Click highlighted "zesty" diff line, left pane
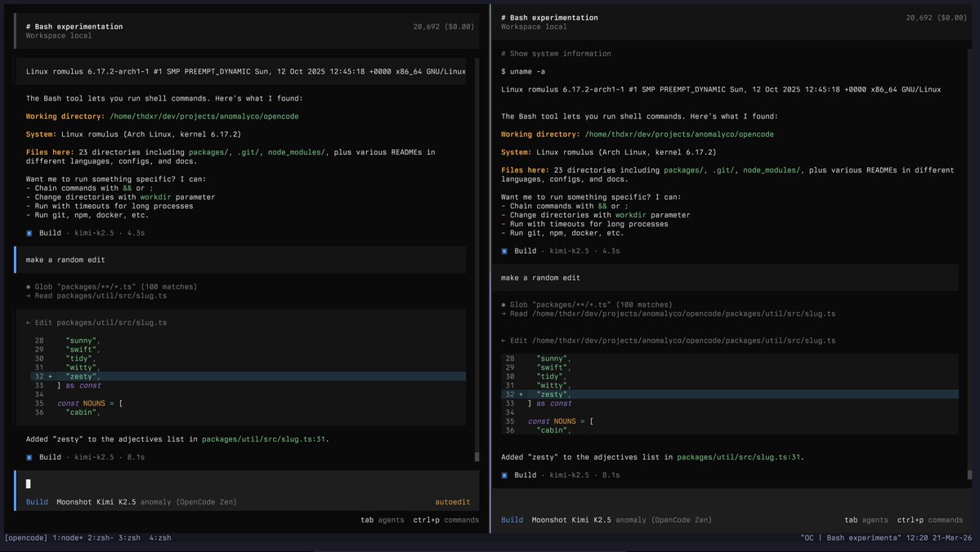Image resolution: width=980 pixels, height=552 pixels. pyautogui.click(x=248, y=376)
